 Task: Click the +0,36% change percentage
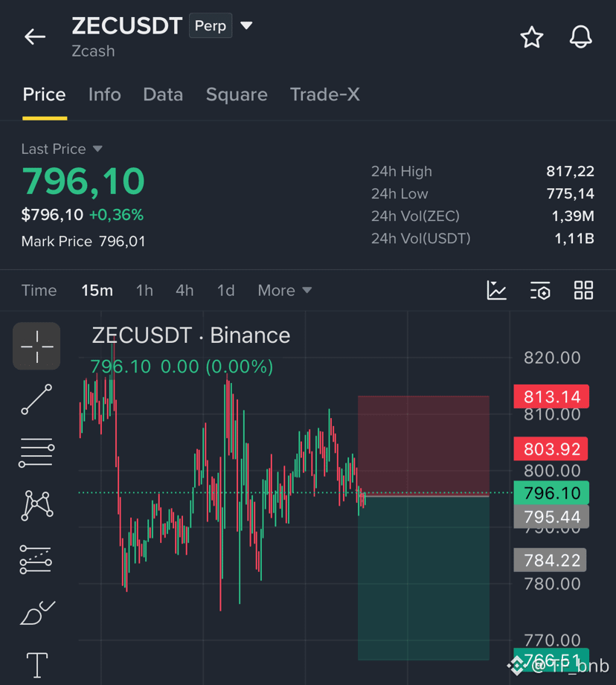coord(116,215)
